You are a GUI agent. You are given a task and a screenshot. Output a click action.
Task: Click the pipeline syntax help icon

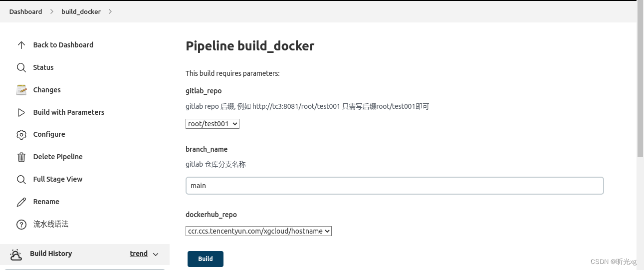pyautogui.click(x=21, y=224)
